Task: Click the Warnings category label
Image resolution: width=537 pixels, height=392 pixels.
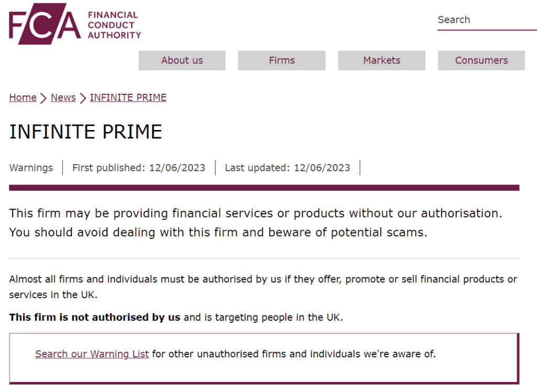Action: coord(31,168)
